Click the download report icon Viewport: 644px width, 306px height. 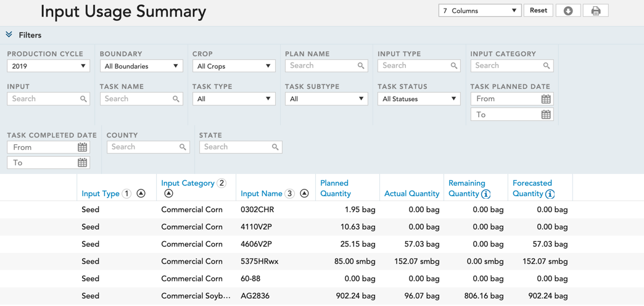click(x=568, y=11)
